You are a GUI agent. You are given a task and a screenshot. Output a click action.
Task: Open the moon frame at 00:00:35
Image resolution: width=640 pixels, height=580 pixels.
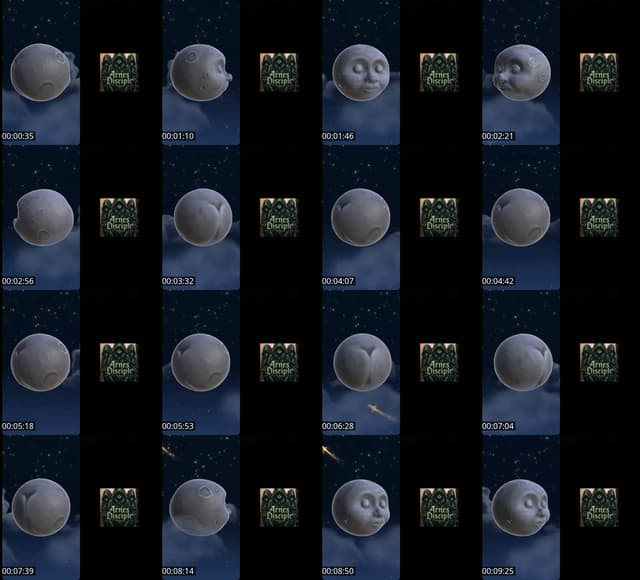click(x=41, y=73)
